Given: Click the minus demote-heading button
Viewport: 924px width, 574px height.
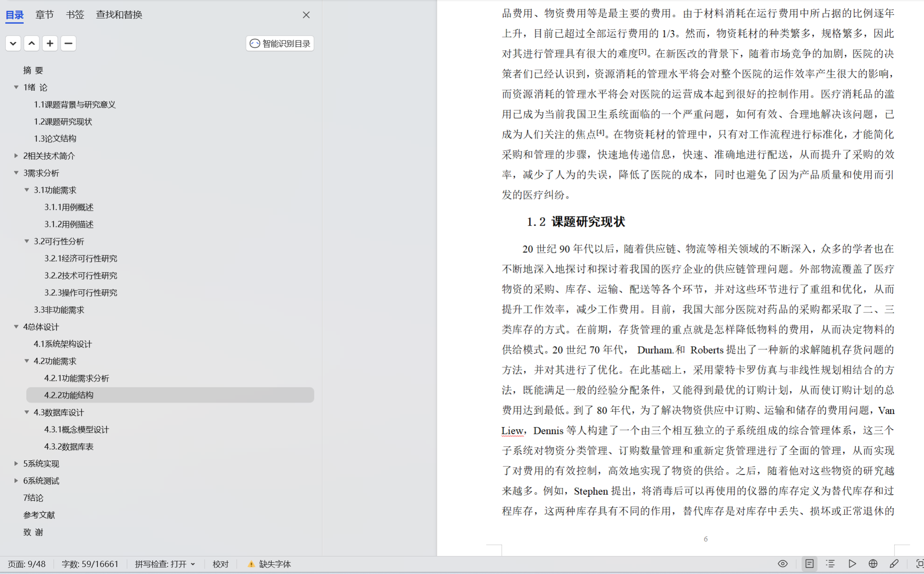Looking at the screenshot, I should click(x=68, y=43).
